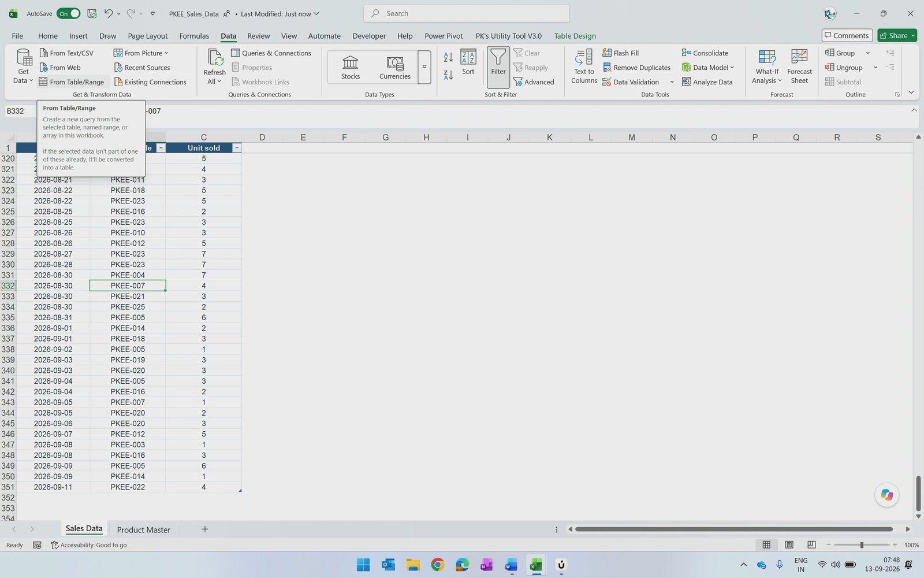Screen dimensions: 924x578
Task: Click the Name Box showing B332
Action: pos(18,111)
